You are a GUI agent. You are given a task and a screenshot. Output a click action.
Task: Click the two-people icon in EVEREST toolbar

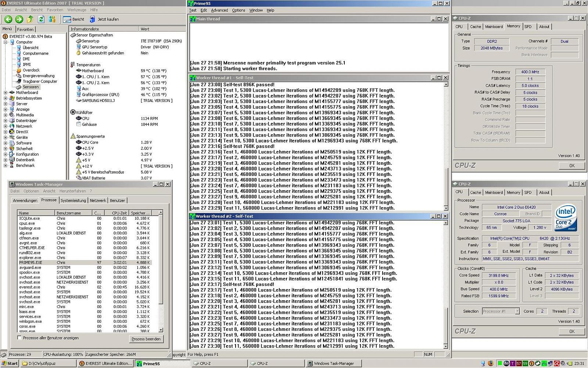(x=52, y=19)
